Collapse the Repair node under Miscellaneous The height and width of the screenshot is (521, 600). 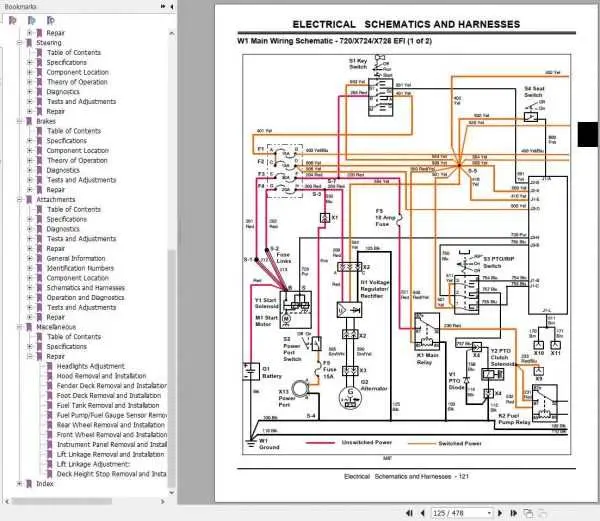pyautogui.click(x=29, y=357)
